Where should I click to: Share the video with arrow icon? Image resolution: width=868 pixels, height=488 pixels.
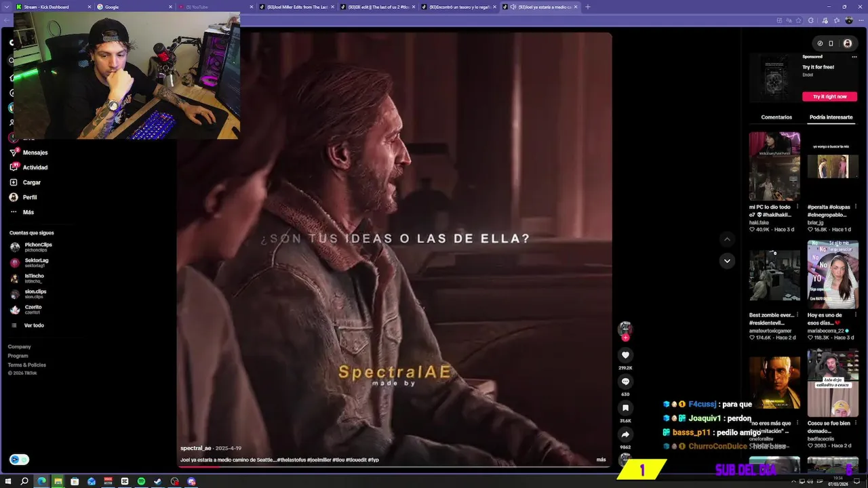click(625, 434)
